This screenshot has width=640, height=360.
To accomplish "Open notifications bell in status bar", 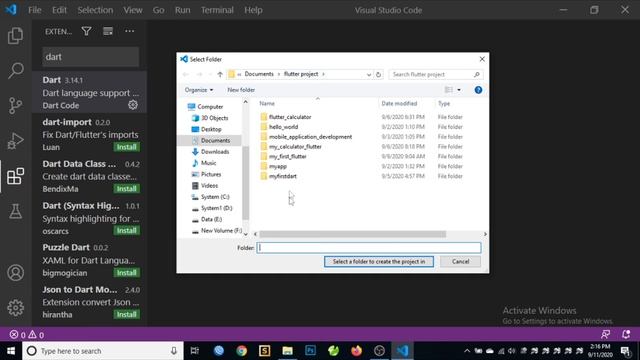I will 626,334.
